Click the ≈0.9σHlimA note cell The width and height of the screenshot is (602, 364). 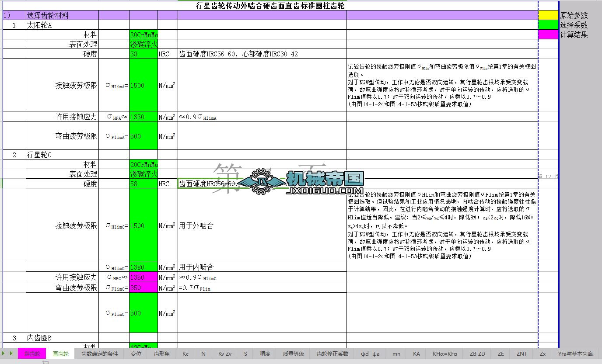pyautogui.click(x=262, y=117)
